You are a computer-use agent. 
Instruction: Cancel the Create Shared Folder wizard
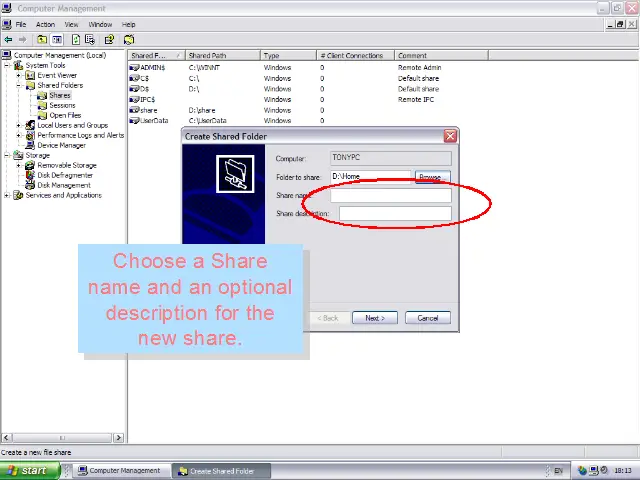[427, 318]
